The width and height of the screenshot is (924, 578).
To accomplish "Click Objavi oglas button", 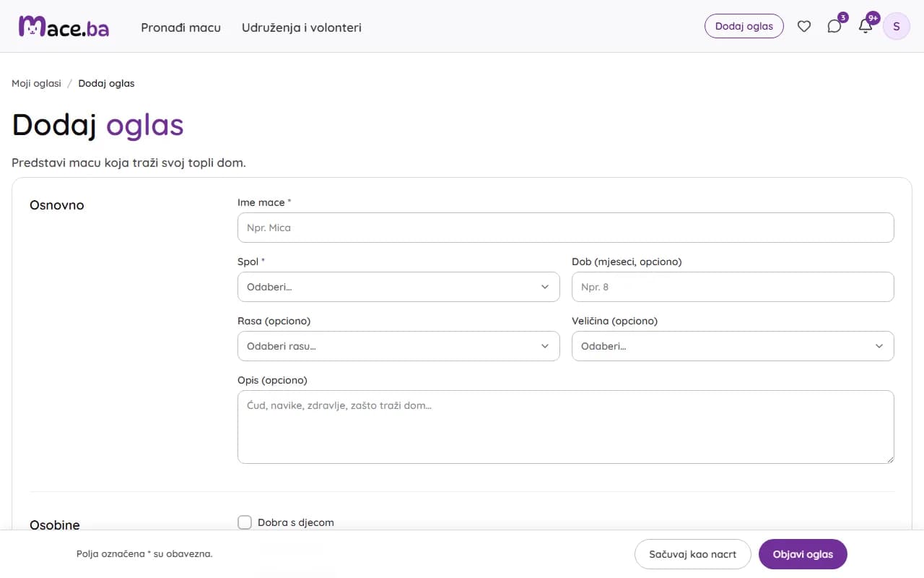I will (803, 554).
